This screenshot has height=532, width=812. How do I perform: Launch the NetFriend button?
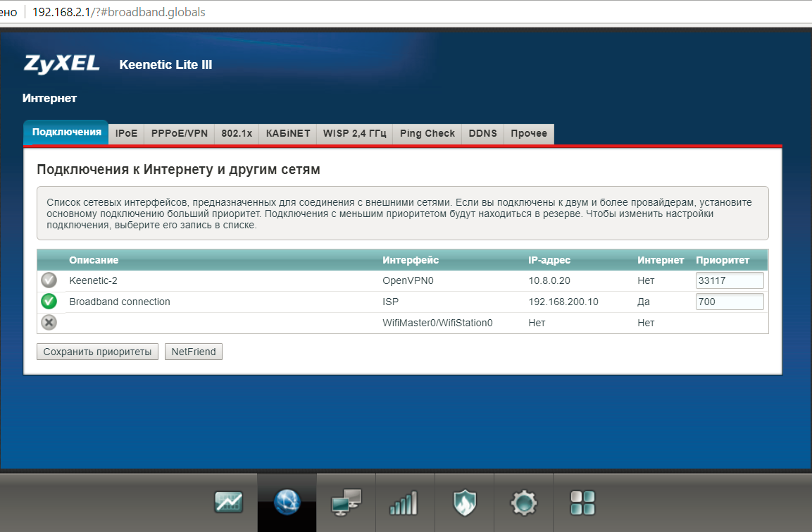pos(194,352)
